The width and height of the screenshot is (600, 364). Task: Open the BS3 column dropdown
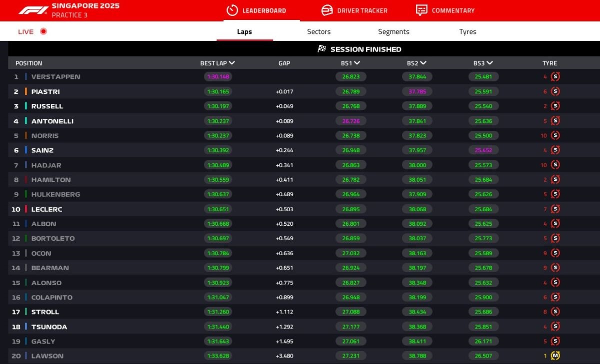tap(489, 63)
